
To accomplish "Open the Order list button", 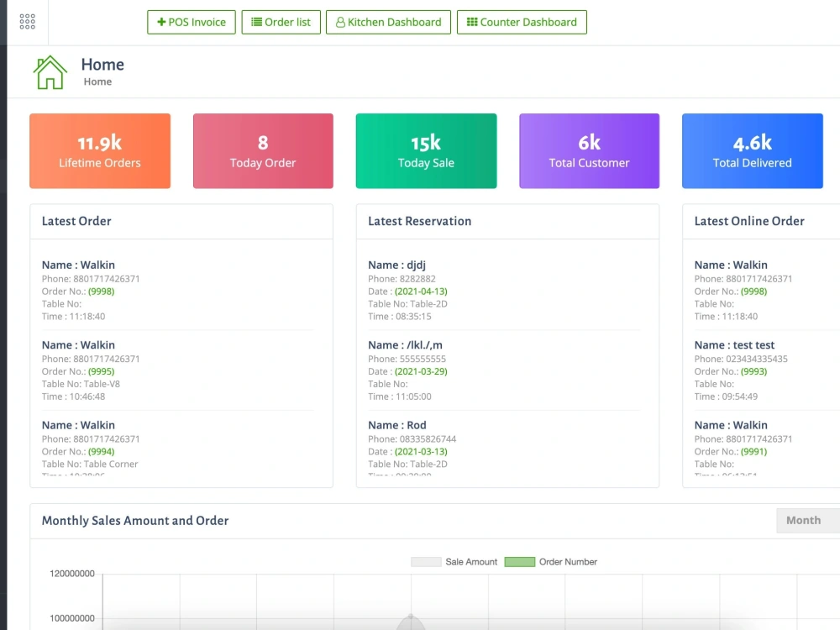I will point(281,22).
